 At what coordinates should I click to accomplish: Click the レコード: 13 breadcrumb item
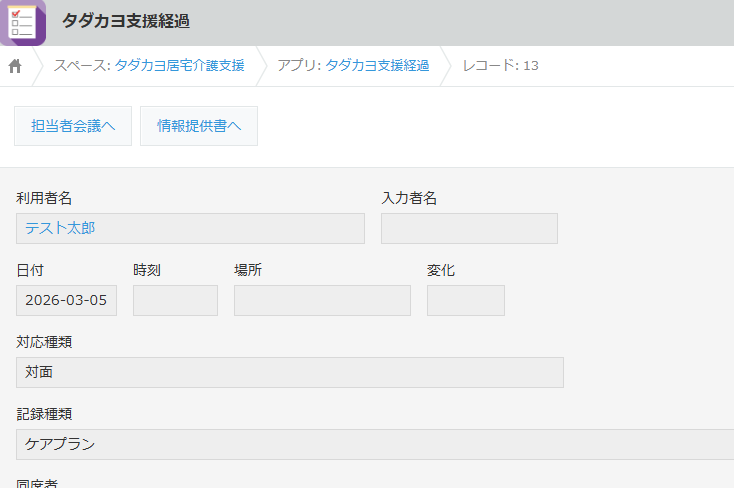(500, 66)
